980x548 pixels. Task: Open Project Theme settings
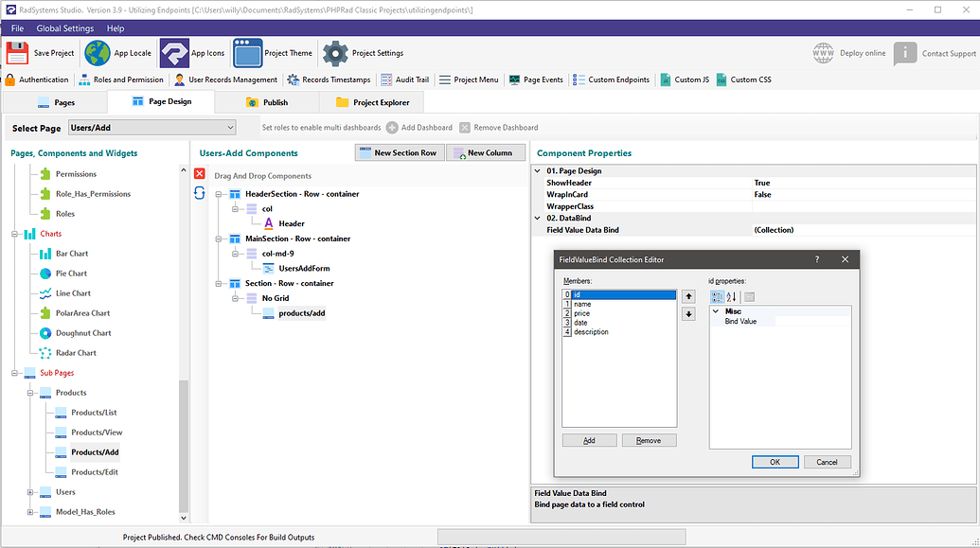(248, 53)
